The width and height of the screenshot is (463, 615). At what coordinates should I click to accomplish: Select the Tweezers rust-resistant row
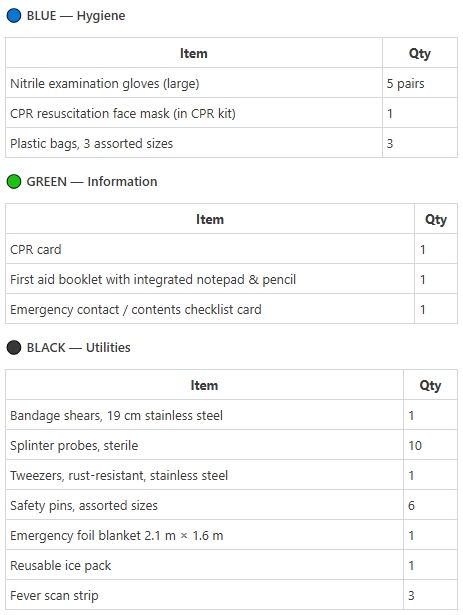pyautogui.click(x=232, y=475)
